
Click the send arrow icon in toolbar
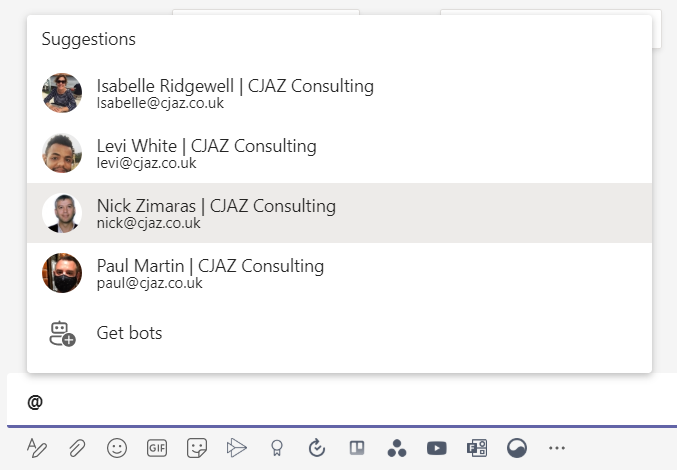coord(237,448)
